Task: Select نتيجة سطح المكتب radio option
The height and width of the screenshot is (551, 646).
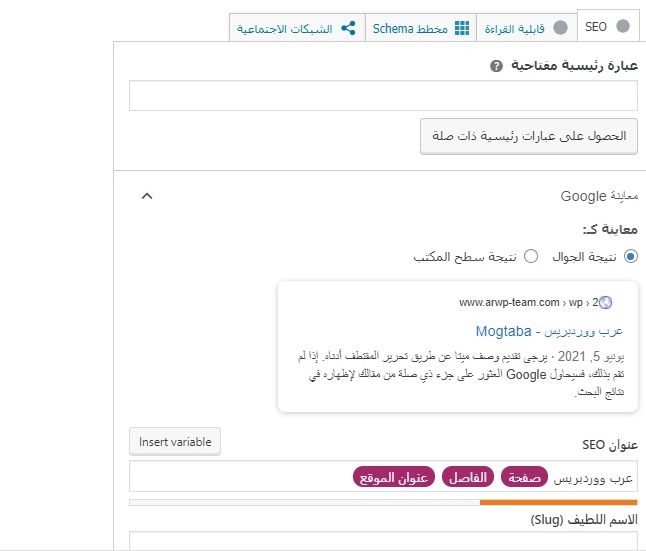Action: pos(531,256)
